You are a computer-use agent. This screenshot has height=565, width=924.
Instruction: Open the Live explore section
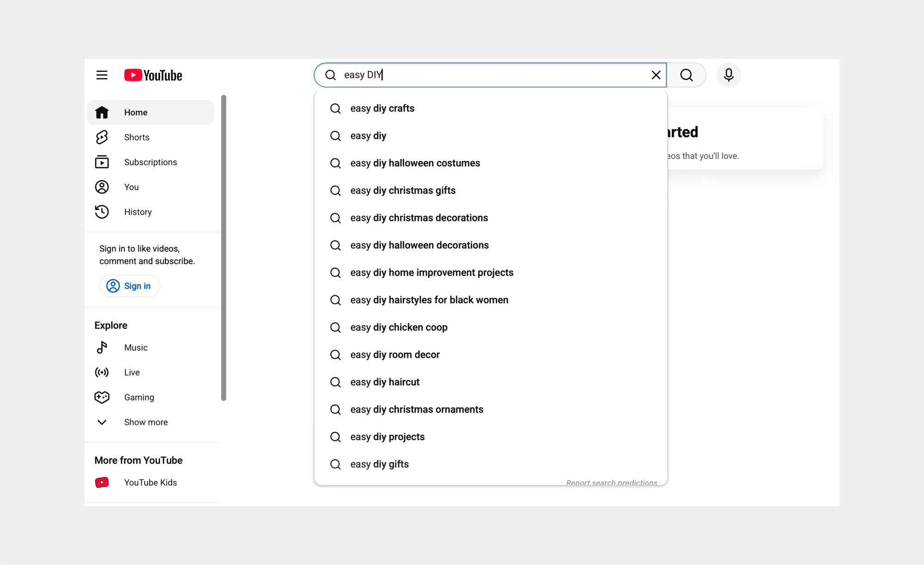(x=132, y=372)
